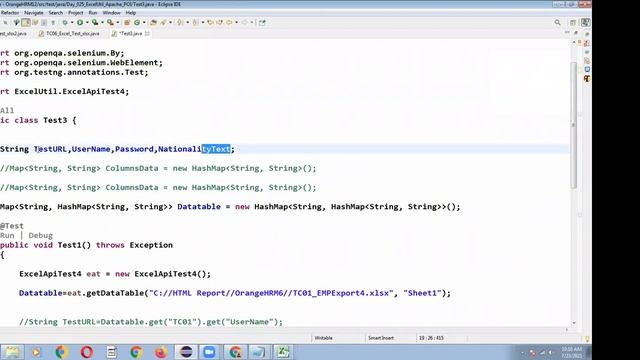Open the Previous Annotation dropdown arrow
The image size is (640, 360).
coord(202,22)
